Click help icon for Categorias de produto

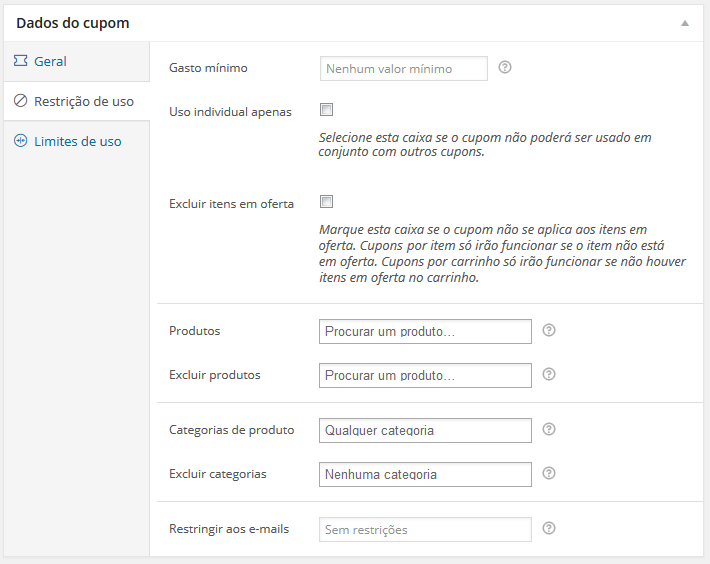(x=548, y=429)
